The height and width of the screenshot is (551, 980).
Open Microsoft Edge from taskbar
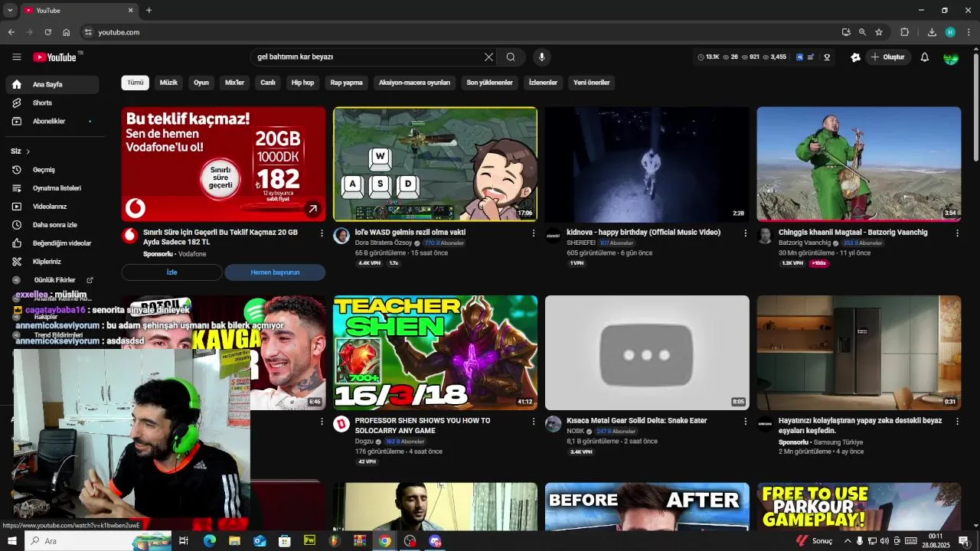tap(209, 541)
